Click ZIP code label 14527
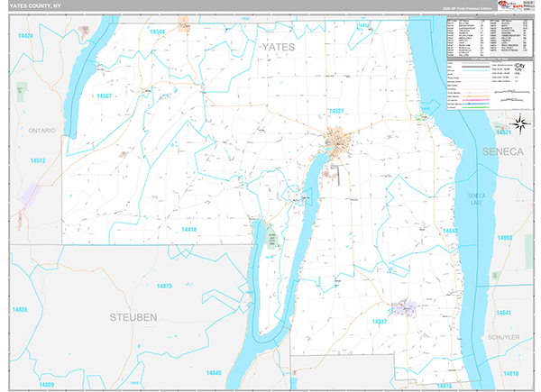The width and height of the screenshot is (541, 392). click(336, 111)
